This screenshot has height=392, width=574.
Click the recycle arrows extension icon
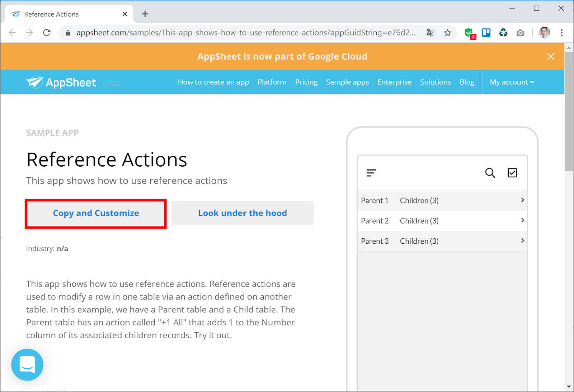(503, 33)
